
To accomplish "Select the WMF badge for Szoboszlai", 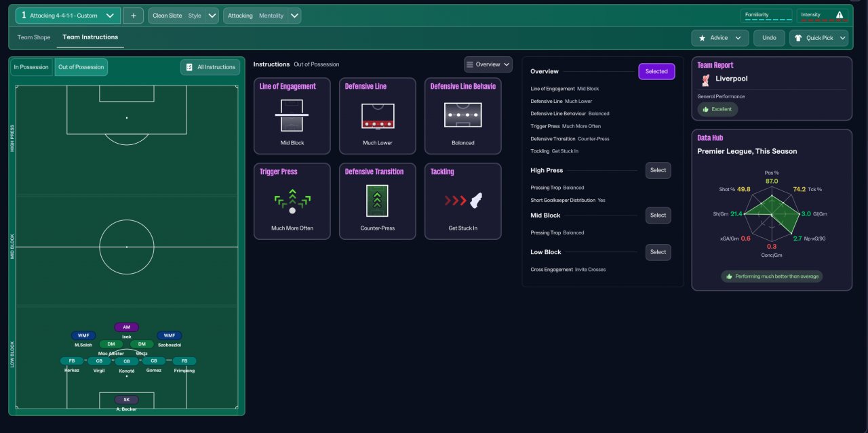I will pyautogui.click(x=170, y=335).
